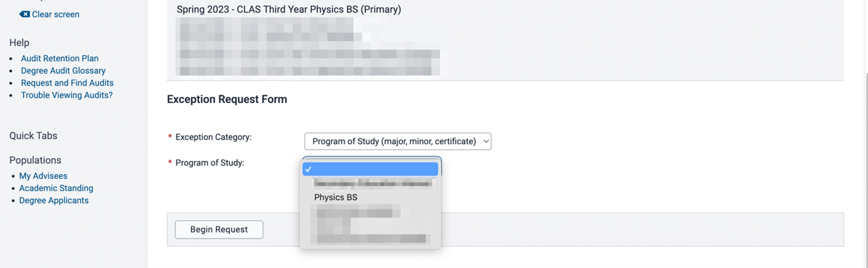Open the Audit Retention Plan link
The image size is (868, 268).
59,58
